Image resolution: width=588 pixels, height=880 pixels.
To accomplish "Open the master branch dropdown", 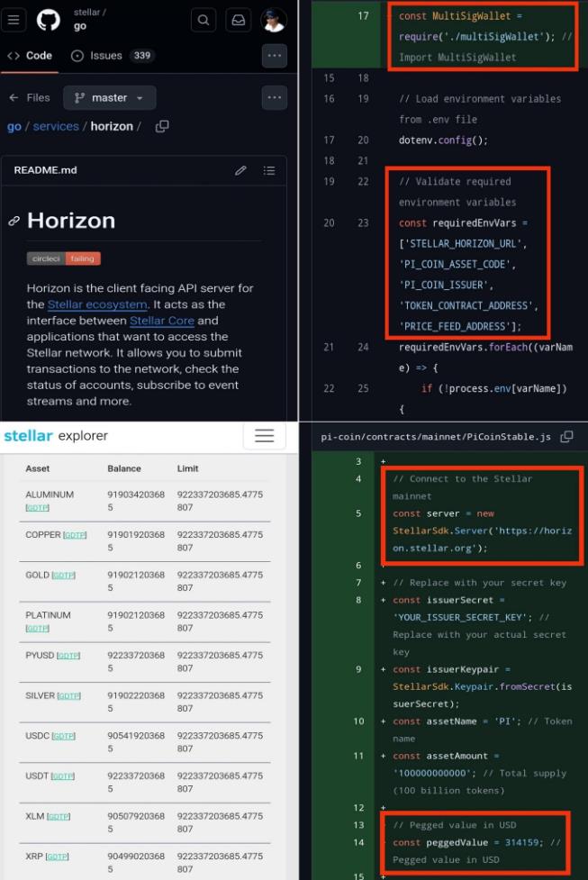I will [110, 97].
